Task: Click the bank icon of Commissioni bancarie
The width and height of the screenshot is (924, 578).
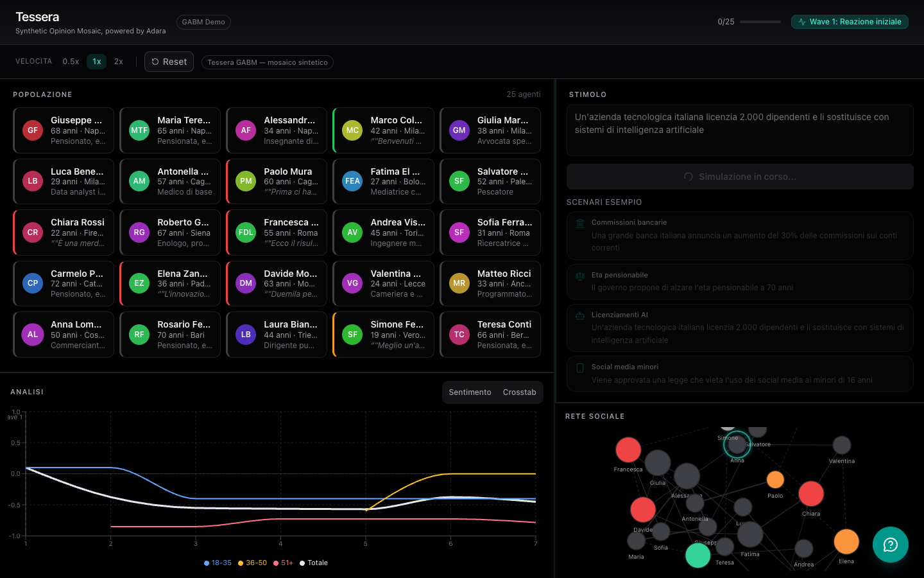Action: [580, 223]
